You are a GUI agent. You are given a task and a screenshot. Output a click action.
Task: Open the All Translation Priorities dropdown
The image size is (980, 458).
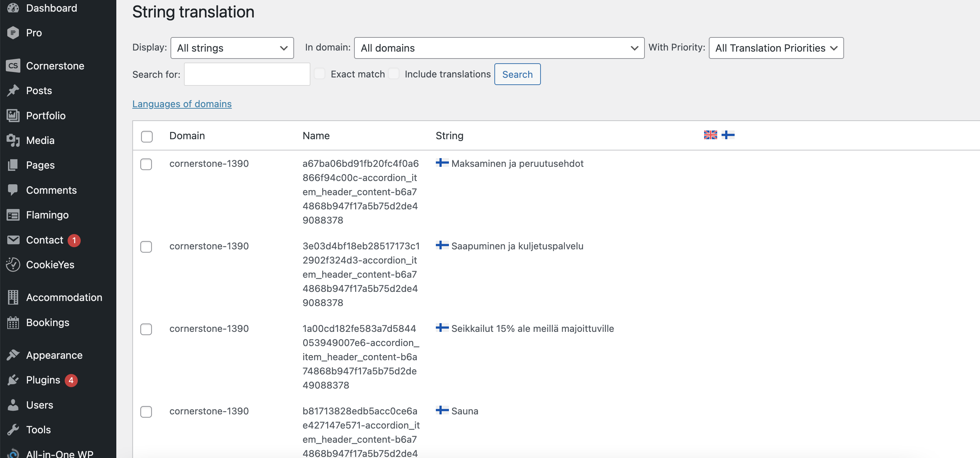[x=776, y=48]
